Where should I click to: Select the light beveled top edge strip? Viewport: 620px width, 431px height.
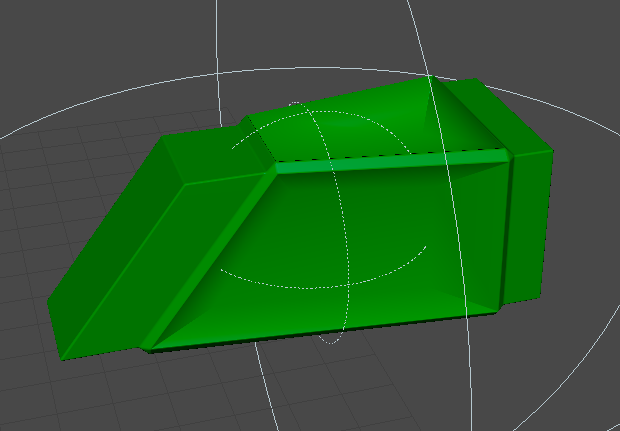[x=390, y=161]
